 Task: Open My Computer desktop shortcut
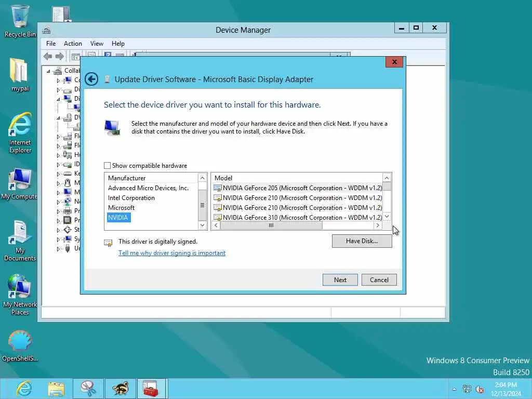click(19, 183)
